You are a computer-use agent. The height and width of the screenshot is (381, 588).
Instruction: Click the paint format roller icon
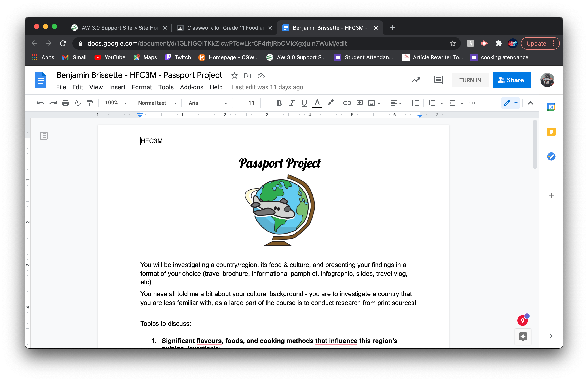(90, 103)
